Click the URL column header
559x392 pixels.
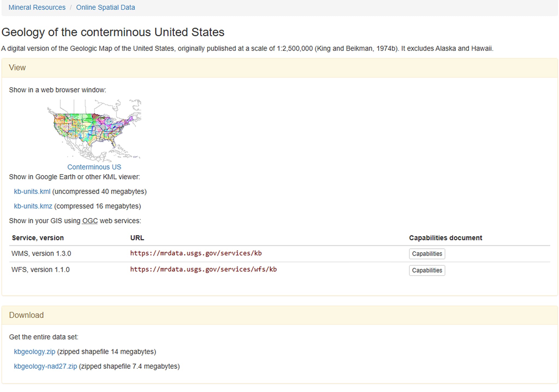(137, 238)
